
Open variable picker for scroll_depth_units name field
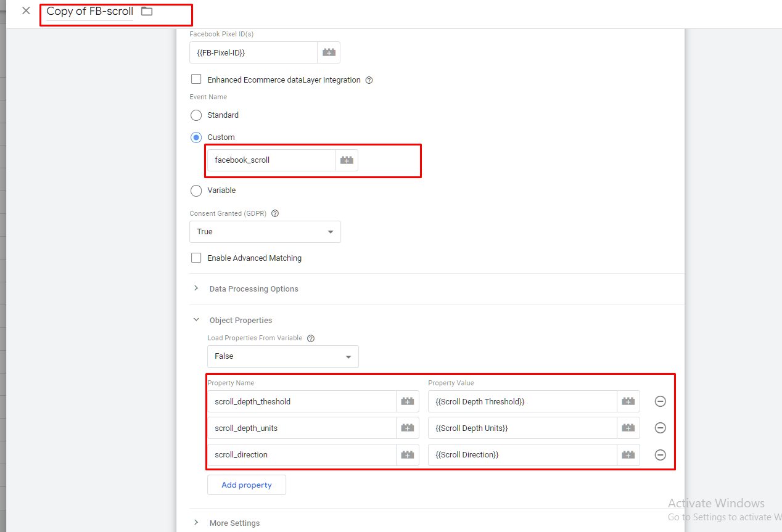tap(407, 428)
